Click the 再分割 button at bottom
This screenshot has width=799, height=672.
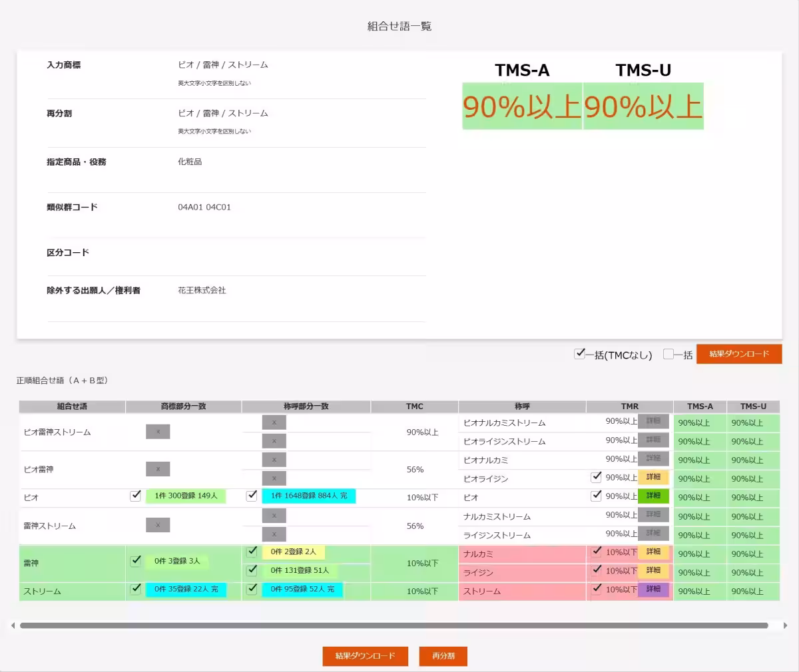click(x=443, y=656)
